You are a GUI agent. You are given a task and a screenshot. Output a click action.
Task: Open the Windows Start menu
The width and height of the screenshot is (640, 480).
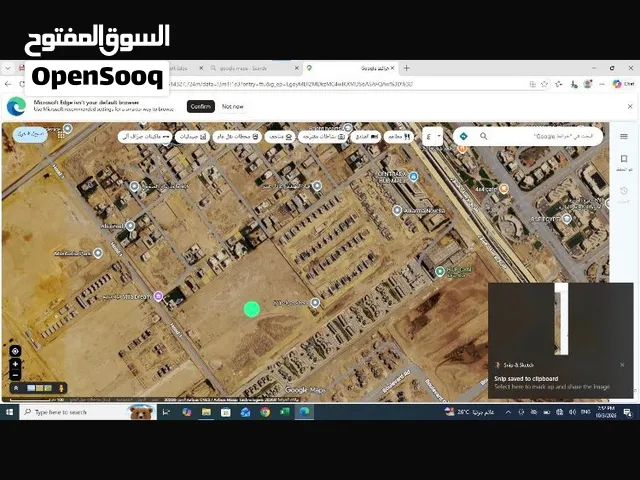tap(9, 412)
